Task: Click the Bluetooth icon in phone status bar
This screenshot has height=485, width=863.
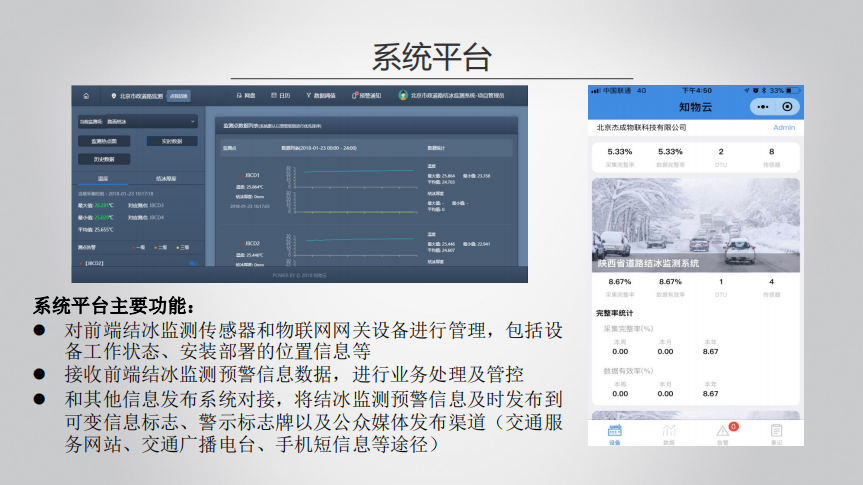Action: click(x=764, y=90)
